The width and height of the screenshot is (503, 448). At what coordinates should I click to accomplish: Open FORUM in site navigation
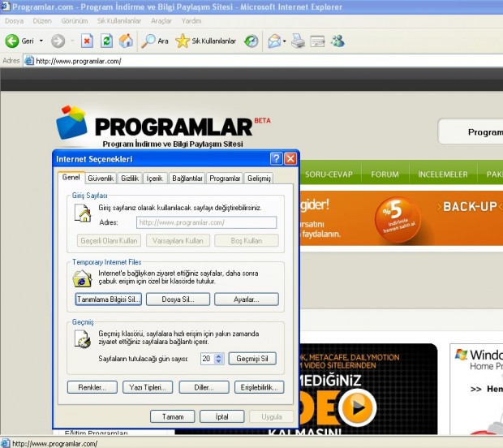[385, 174]
